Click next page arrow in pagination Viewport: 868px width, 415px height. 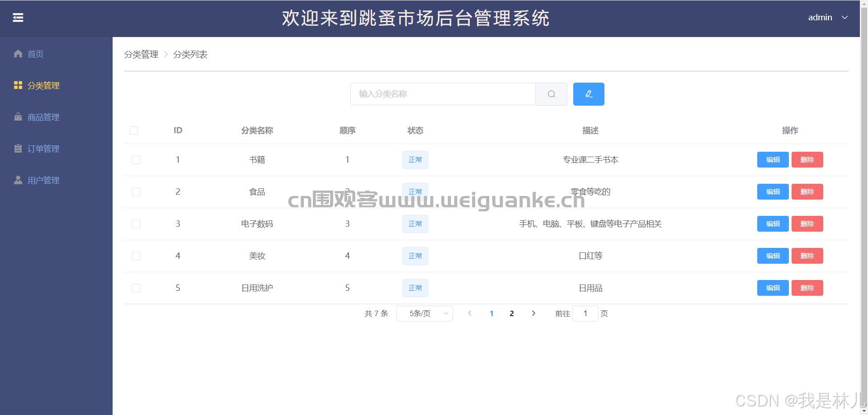coord(533,313)
